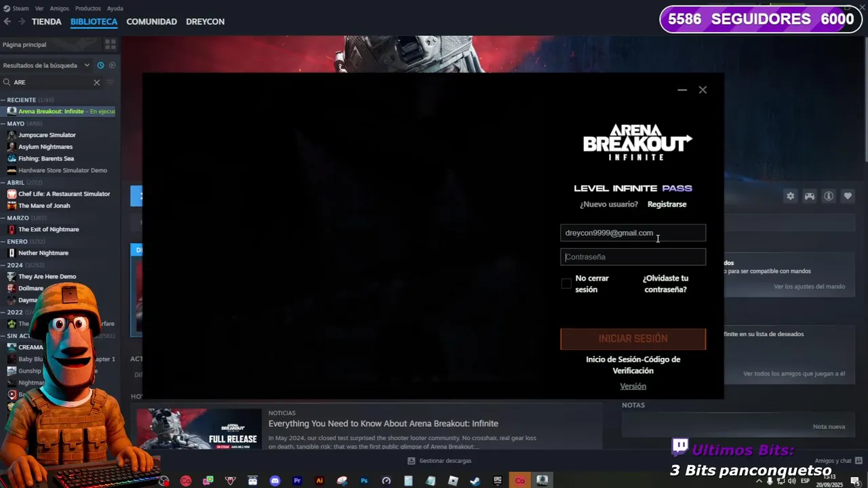Open the Ayuda menu
This screenshot has width=868, height=488.
click(115, 8)
